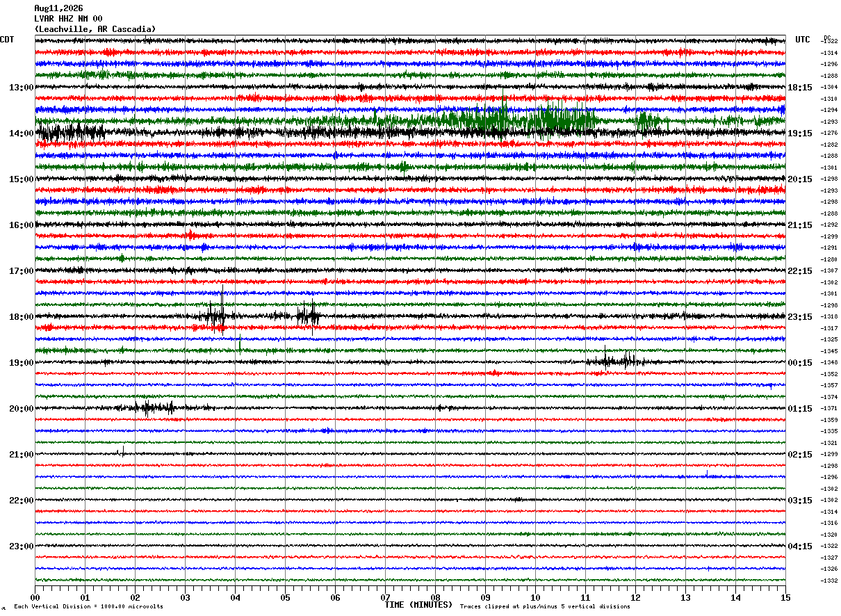Click the "Each Vertical Division = 1000.00 microvolts" note

[89, 607]
